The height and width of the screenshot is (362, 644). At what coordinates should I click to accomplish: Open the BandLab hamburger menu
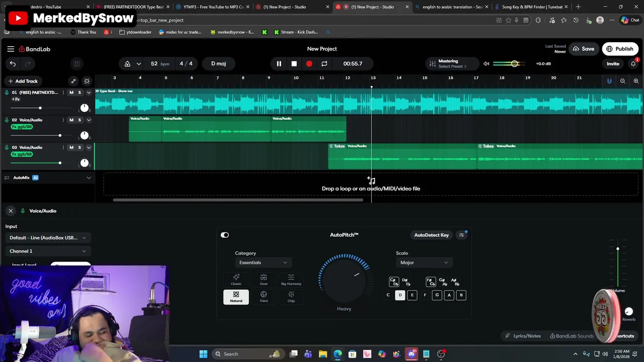click(11, 49)
